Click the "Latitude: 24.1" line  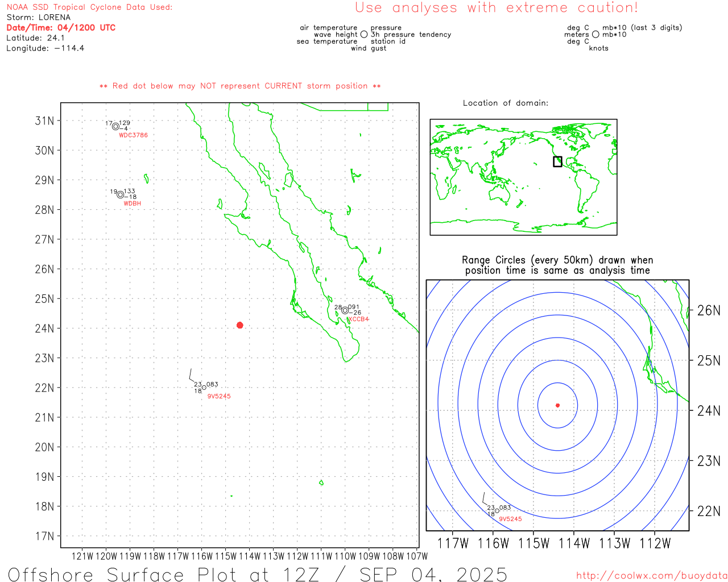35,38
